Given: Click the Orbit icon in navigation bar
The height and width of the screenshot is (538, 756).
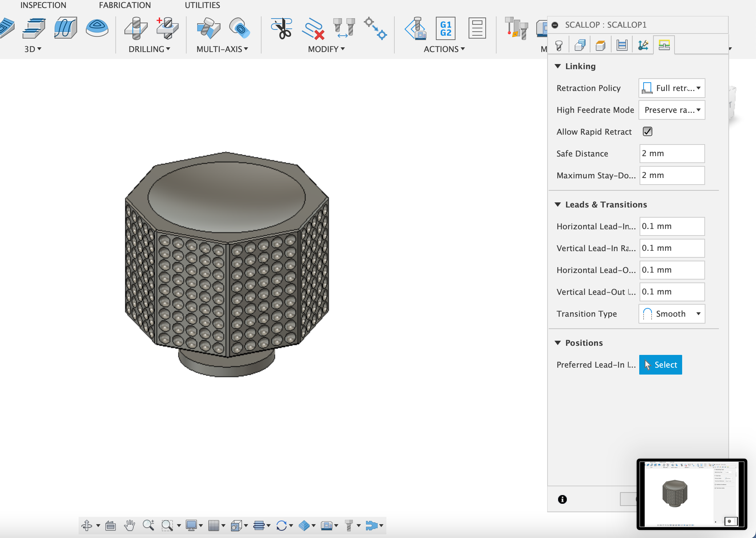Looking at the screenshot, I should pos(87,525).
